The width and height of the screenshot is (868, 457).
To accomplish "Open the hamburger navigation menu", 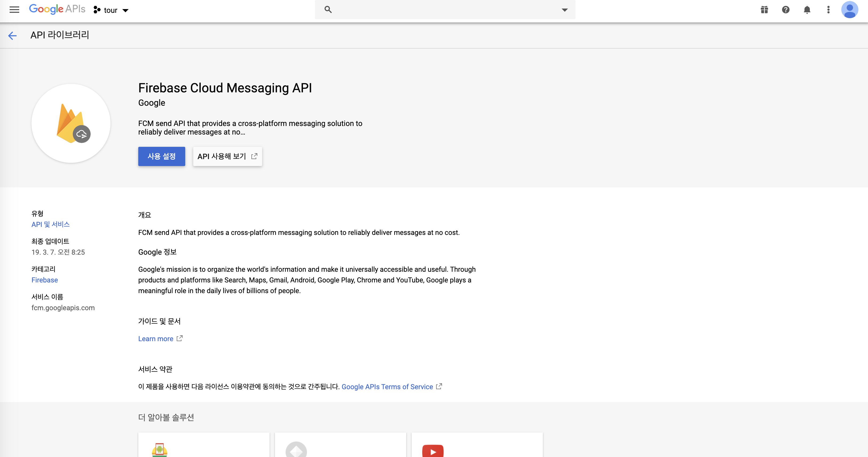I will pyautogui.click(x=14, y=10).
